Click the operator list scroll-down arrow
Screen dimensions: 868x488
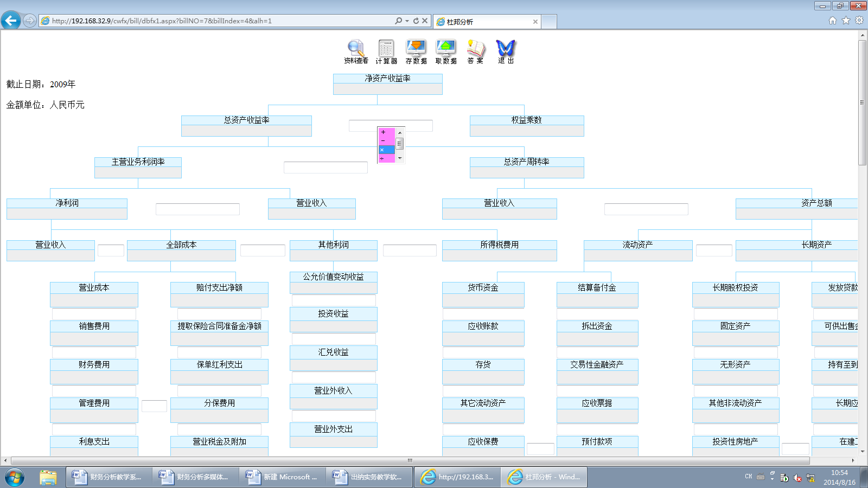pos(400,158)
